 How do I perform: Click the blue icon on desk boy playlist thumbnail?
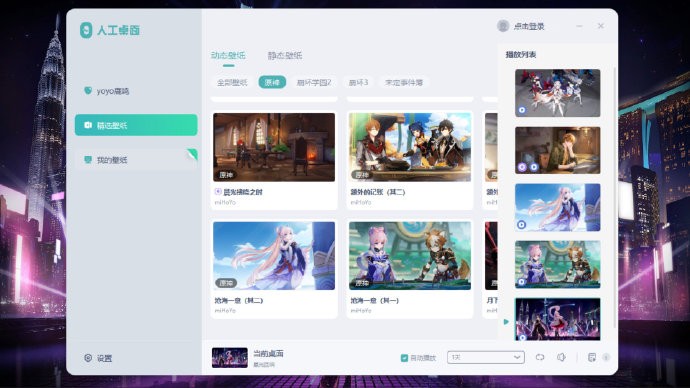[534, 167]
